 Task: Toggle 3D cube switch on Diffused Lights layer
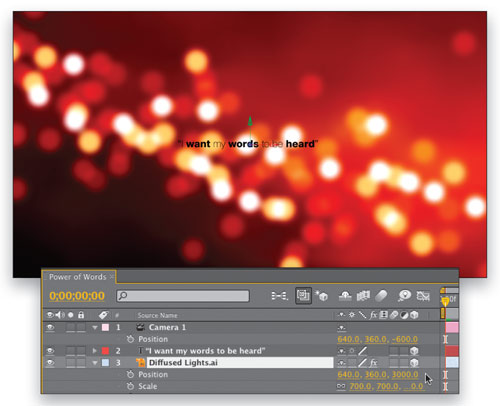(414, 363)
